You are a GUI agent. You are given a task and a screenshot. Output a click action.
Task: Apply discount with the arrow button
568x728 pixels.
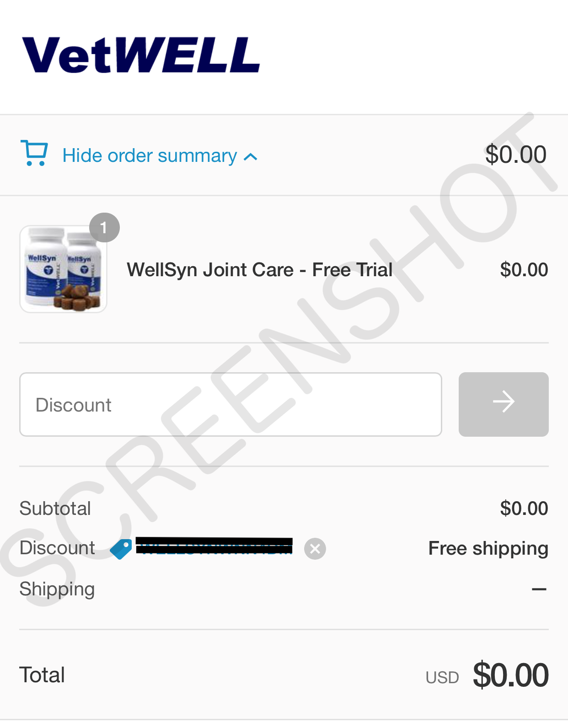pos(504,404)
